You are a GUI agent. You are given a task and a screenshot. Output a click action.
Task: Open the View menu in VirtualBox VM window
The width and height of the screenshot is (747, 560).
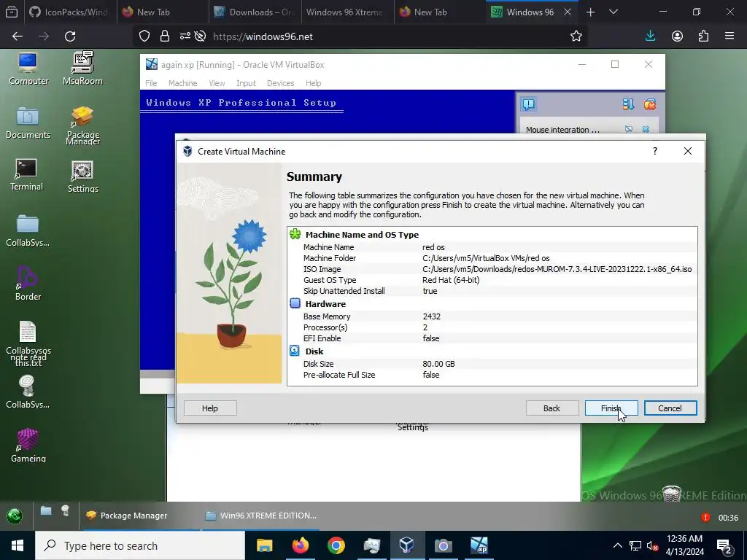[x=217, y=83]
